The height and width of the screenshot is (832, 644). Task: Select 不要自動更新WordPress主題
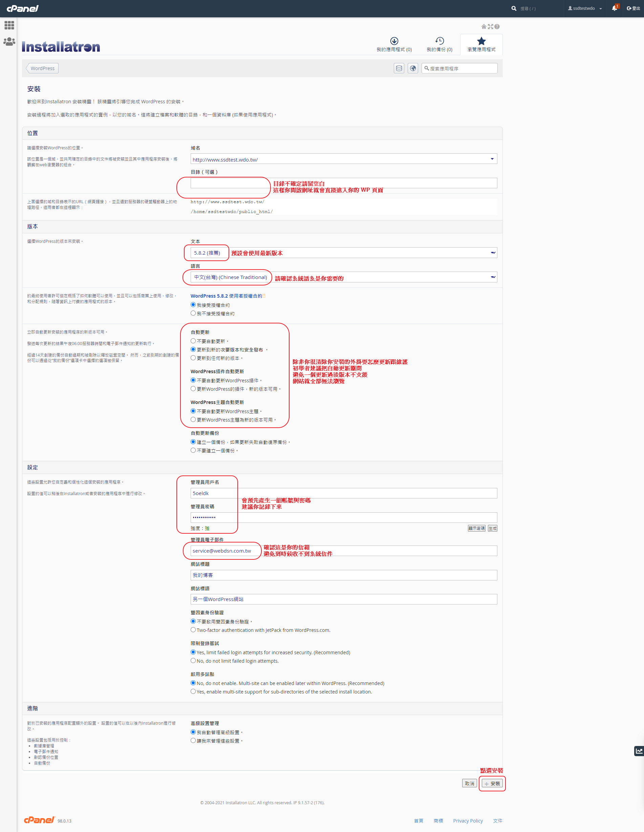click(x=193, y=411)
